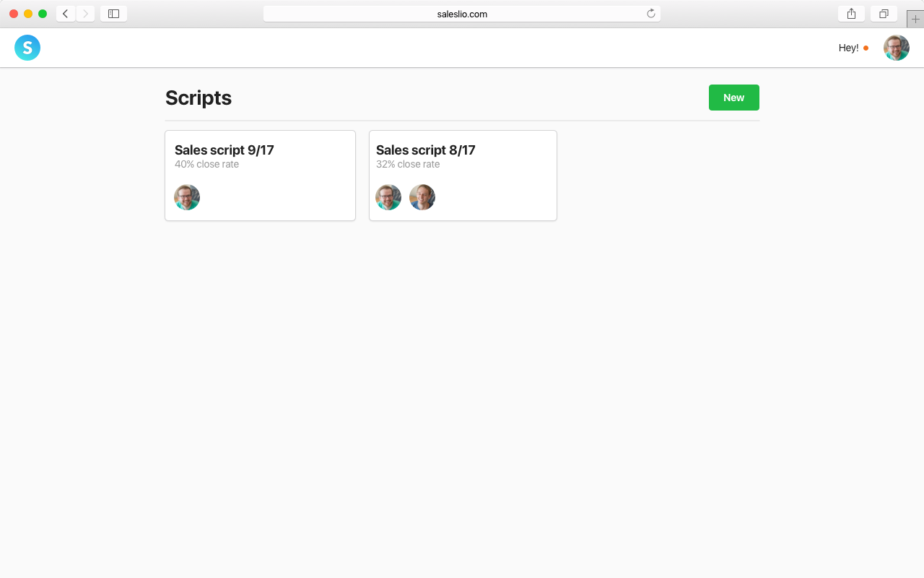Open the browser share menu
This screenshot has width=924, height=578.
[x=851, y=14]
